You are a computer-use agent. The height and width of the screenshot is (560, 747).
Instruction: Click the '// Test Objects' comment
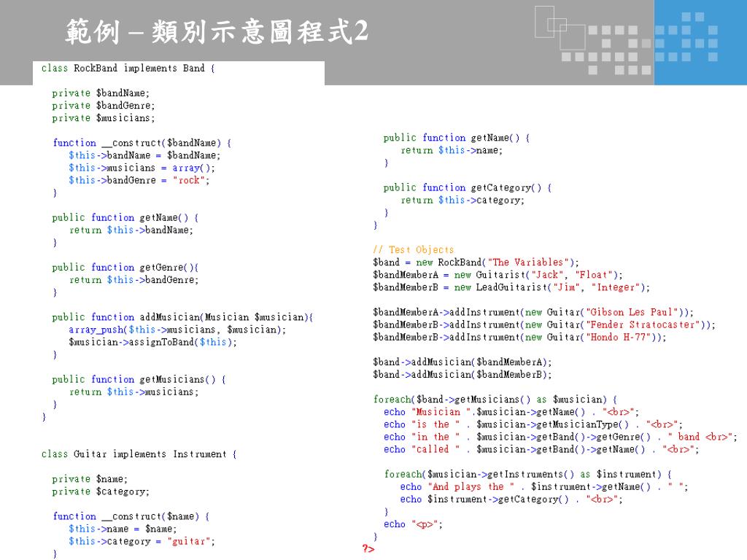(414, 250)
